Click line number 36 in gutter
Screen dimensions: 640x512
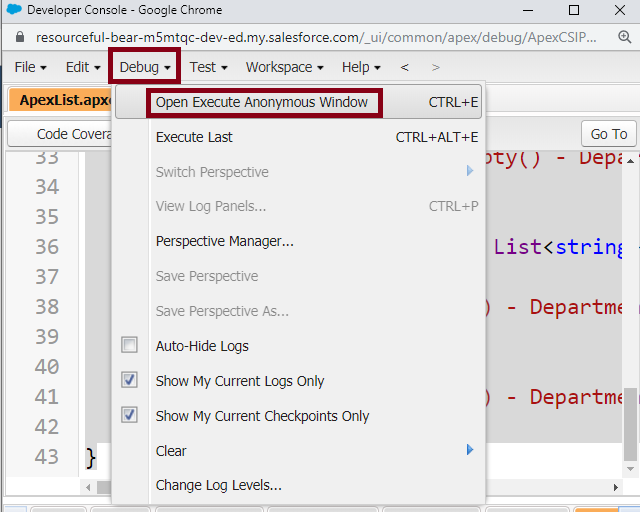47,247
